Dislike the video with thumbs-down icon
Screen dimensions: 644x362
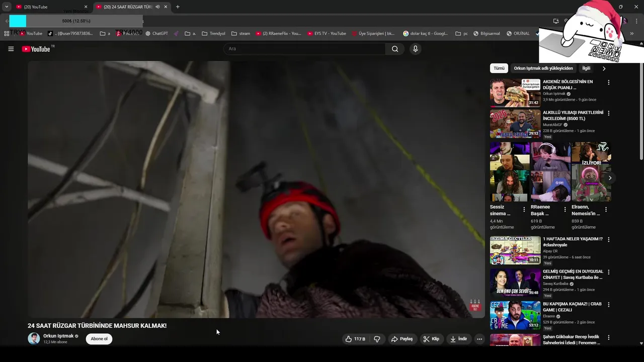click(377, 339)
